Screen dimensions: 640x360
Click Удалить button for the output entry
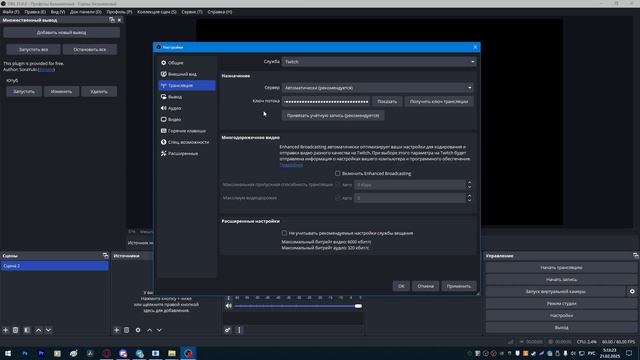99,91
